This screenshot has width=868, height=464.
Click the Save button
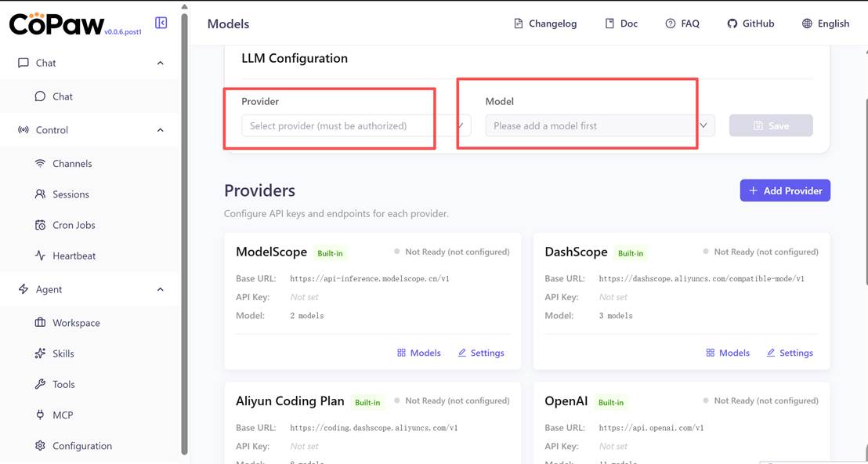coord(771,125)
